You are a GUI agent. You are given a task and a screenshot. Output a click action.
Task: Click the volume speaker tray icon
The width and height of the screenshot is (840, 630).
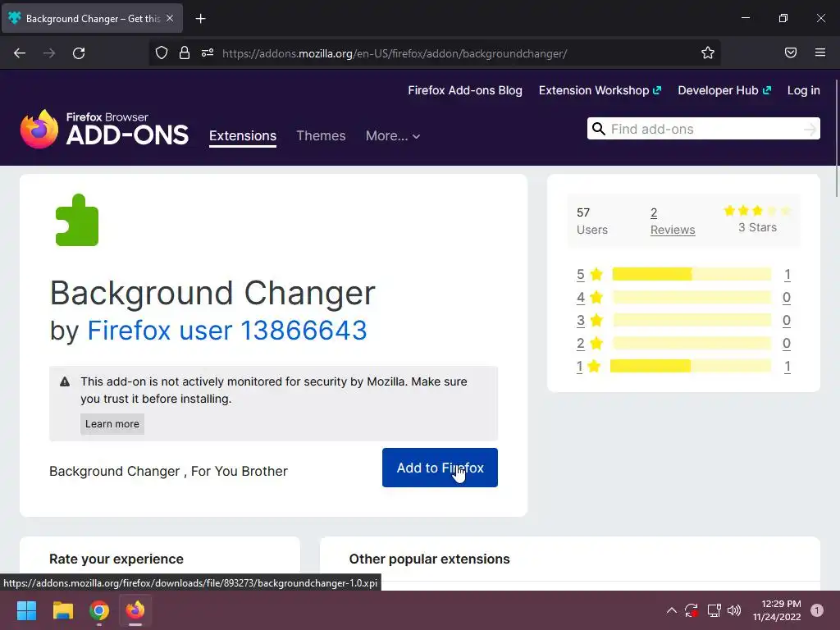click(734, 610)
